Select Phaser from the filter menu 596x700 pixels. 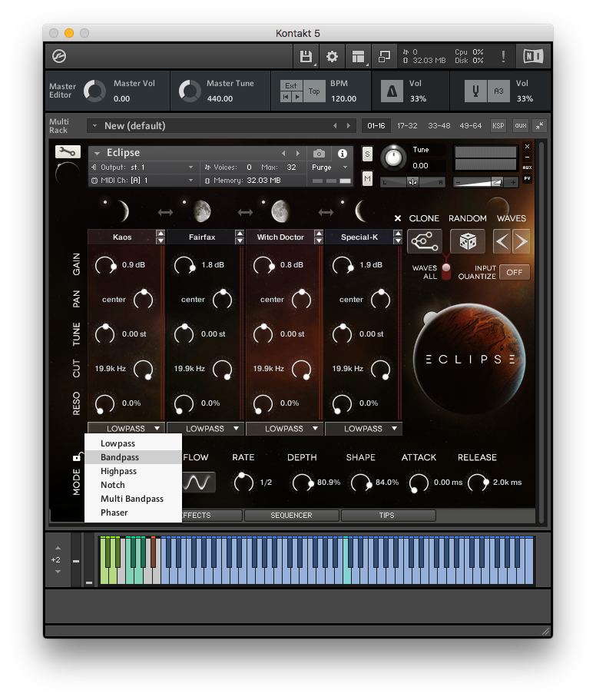(133, 513)
